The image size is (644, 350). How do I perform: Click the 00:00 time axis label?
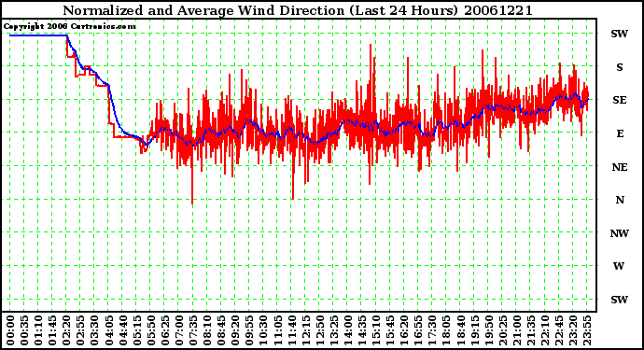tap(10, 330)
